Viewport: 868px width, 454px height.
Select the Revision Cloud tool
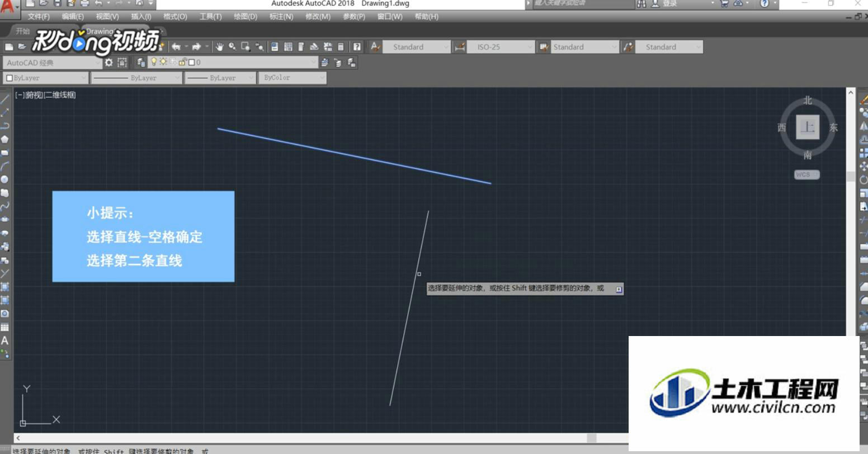4,193
